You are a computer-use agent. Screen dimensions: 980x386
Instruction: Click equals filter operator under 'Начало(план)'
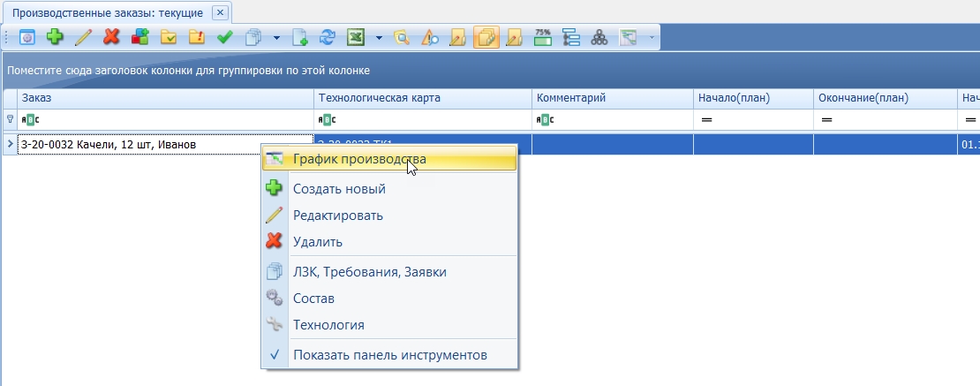click(x=707, y=119)
